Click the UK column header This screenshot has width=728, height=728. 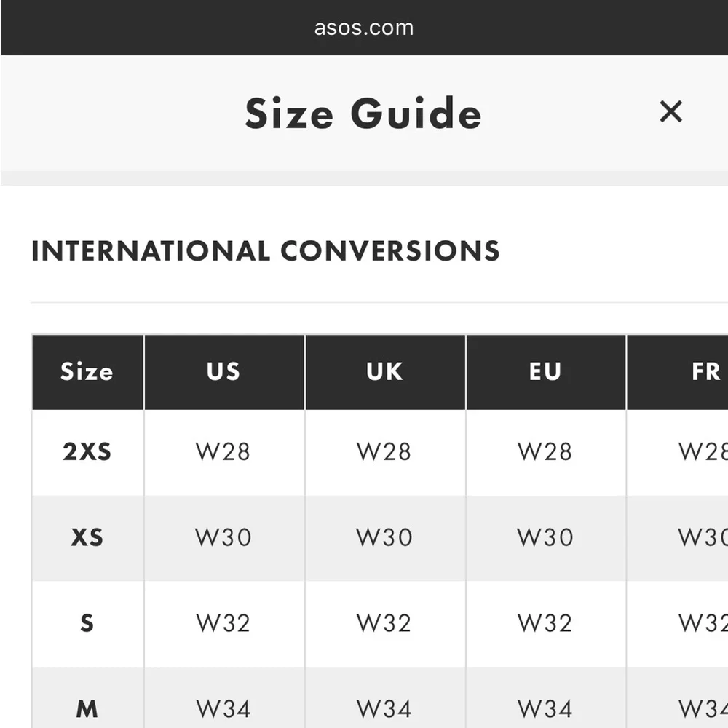pos(385,372)
